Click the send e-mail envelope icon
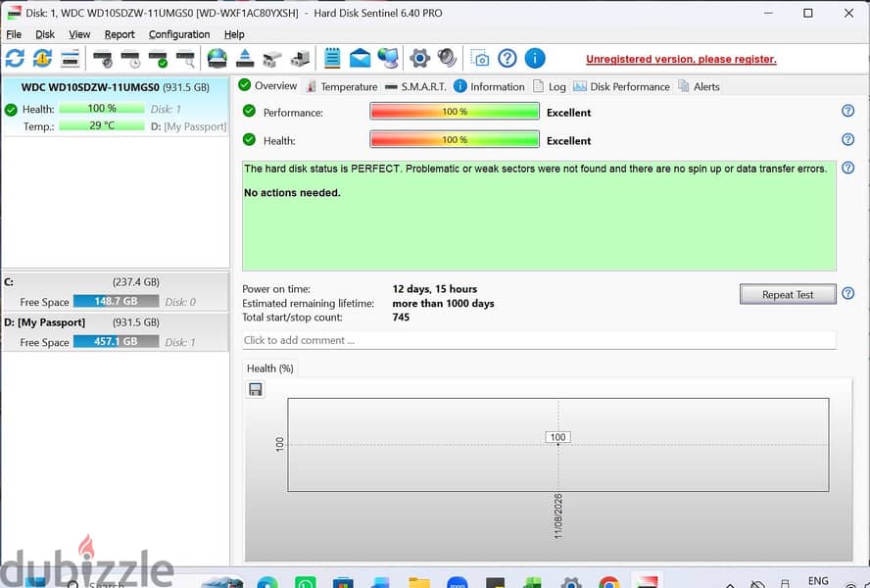The image size is (870, 588). (361, 58)
